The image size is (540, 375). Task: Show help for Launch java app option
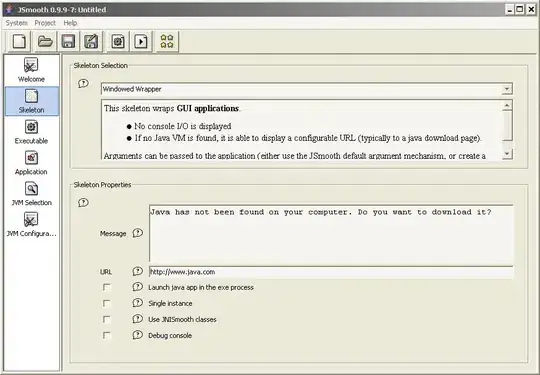pos(137,287)
